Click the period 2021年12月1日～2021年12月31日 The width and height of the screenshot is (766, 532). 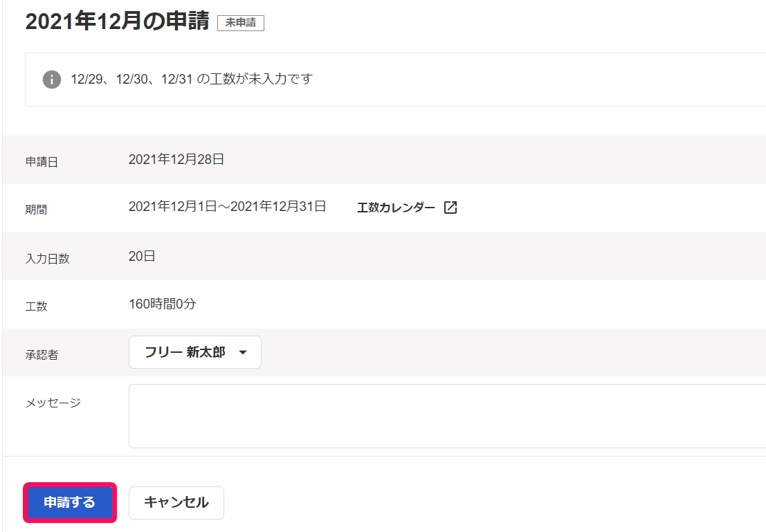227,207
